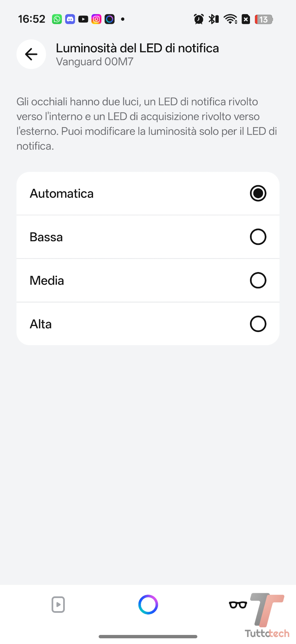296x644 pixels.
Task: Tap YouTube notification icon in status bar
Action: coord(83,19)
